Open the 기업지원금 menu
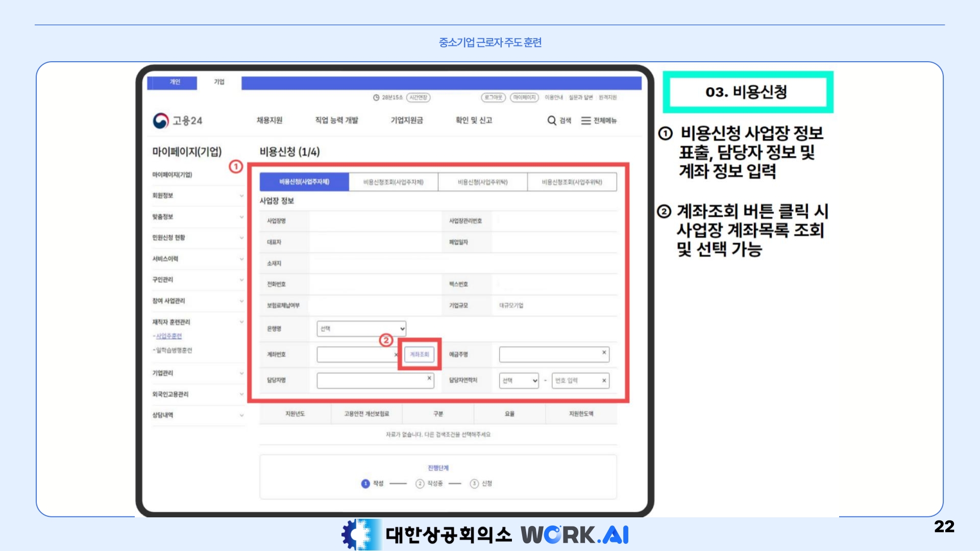This screenshot has height=551, width=980. [x=407, y=120]
